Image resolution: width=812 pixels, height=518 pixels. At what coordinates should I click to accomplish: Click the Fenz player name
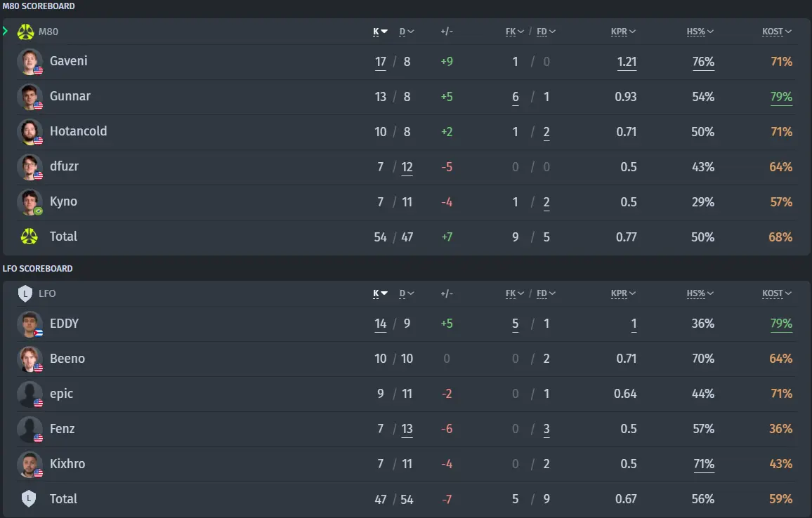62,428
